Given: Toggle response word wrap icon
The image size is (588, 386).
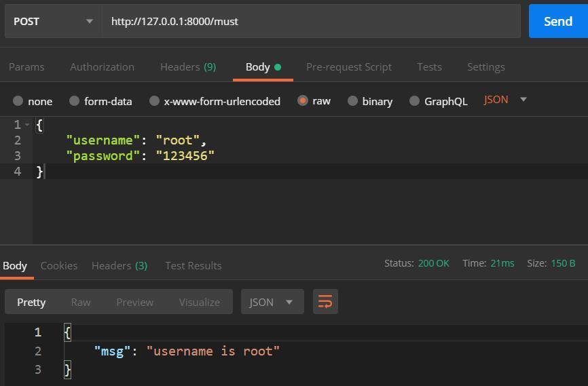Looking at the screenshot, I should (x=325, y=302).
